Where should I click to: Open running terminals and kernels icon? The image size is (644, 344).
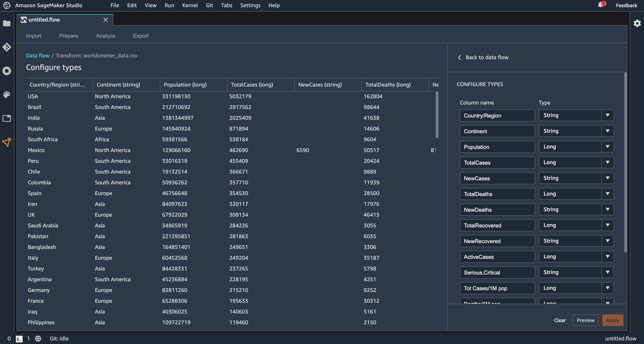point(7,71)
